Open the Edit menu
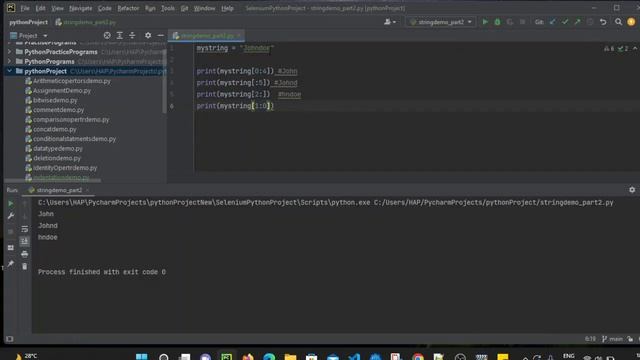The image size is (640, 360). (x=40, y=8)
